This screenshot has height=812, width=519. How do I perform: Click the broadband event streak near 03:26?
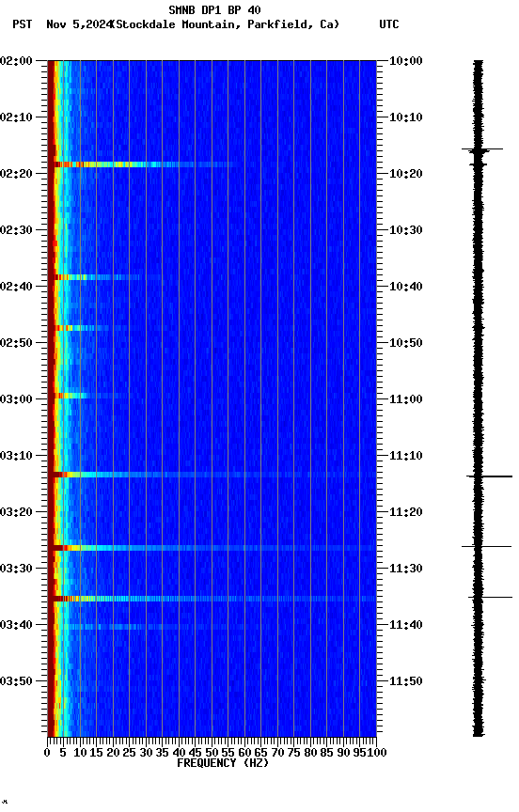click(212, 548)
